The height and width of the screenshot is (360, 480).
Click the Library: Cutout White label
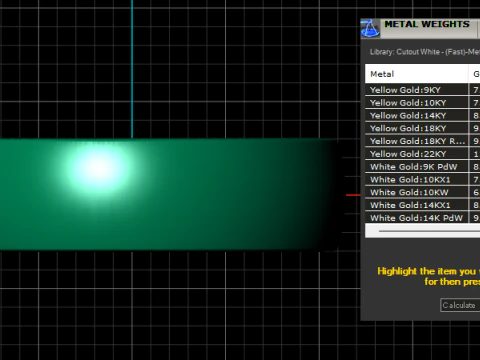click(x=425, y=52)
